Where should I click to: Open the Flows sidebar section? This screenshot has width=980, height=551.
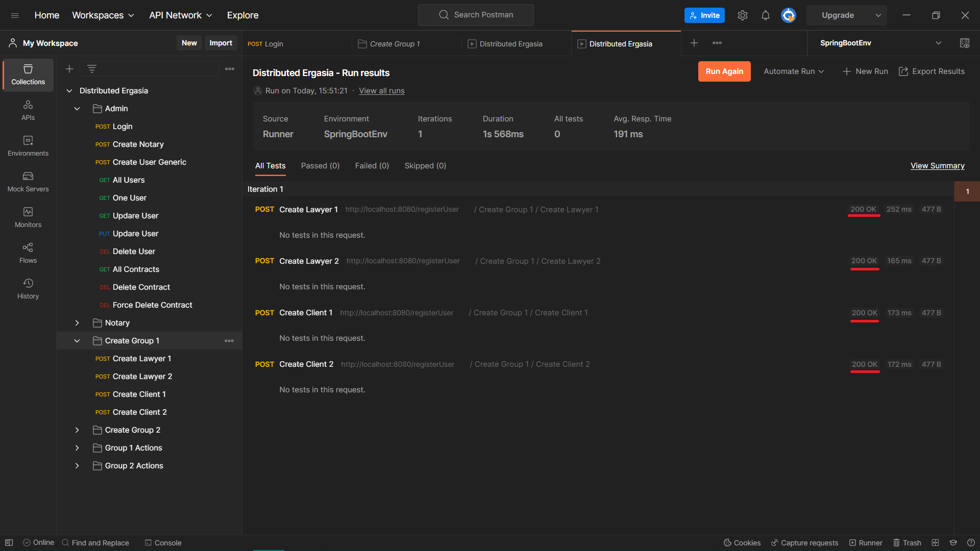[x=28, y=253]
